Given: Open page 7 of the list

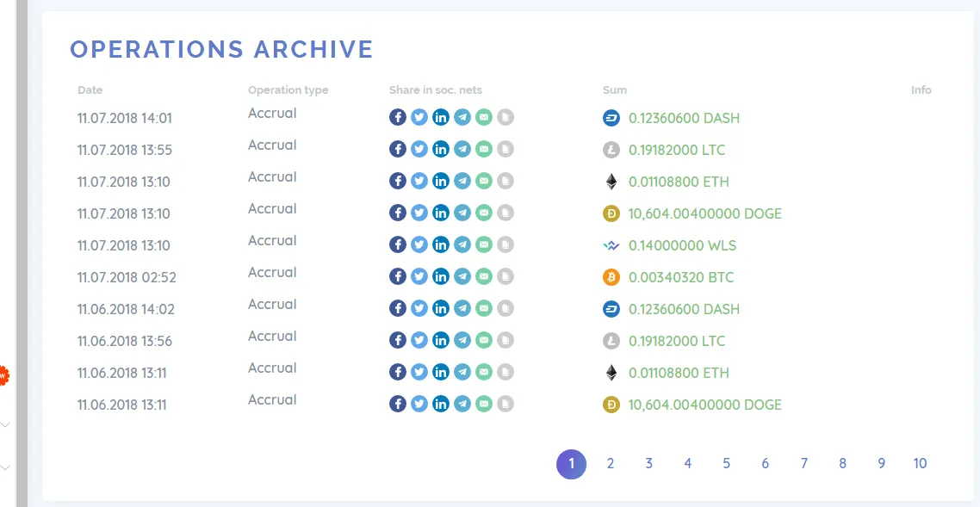Looking at the screenshot, I should (803, 464).
